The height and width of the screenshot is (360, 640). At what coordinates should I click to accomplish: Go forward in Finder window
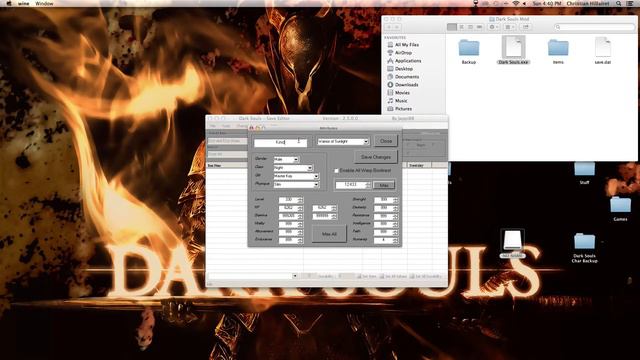(397, 27)
